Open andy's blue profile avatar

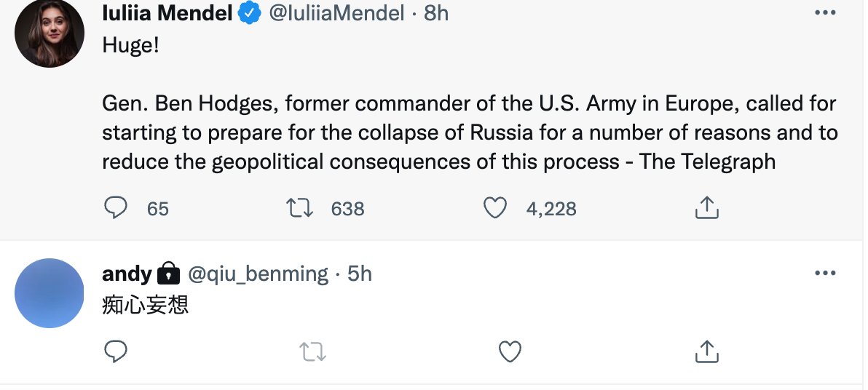pos(49,293)
